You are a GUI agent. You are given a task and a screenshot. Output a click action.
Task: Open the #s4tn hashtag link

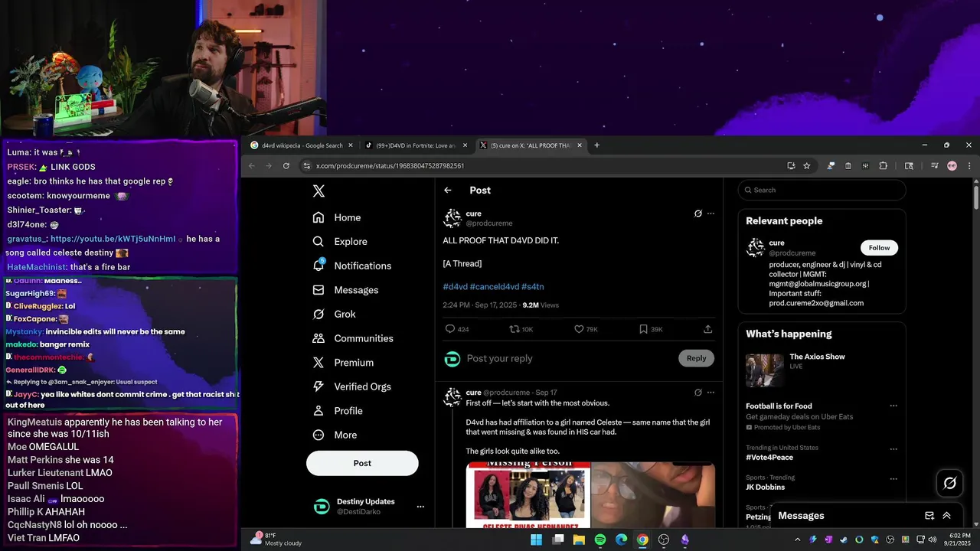tap(533, 286)
